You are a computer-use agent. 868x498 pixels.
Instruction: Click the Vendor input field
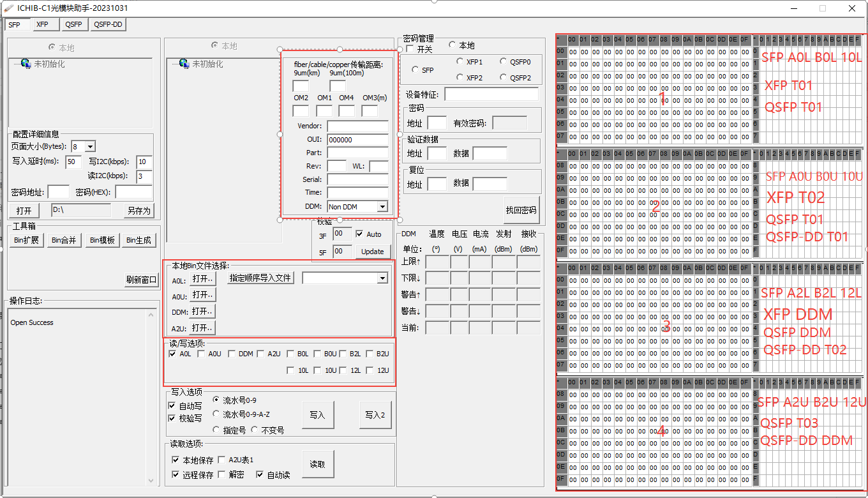(357, 126)
